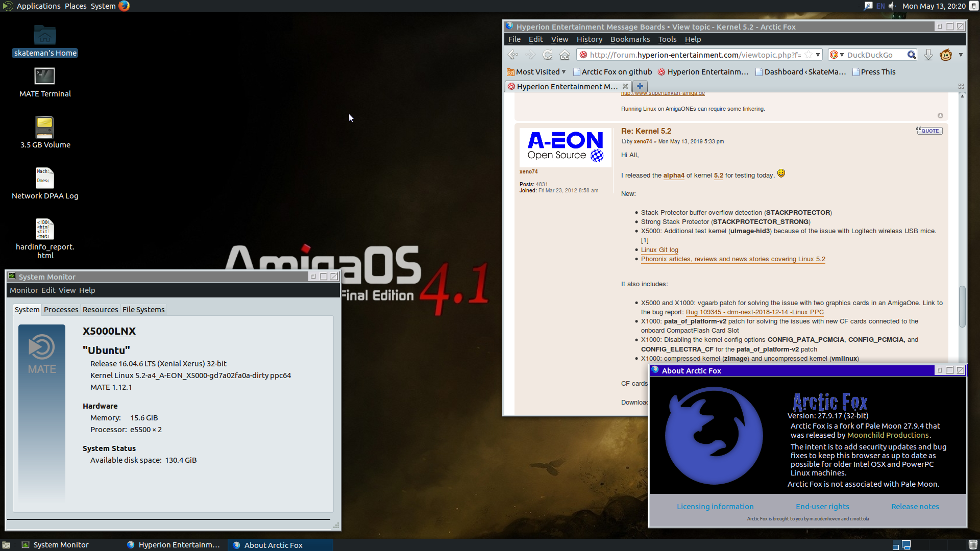Open the Dashboard SkateMan bookmark
Image resolution: width=980 pixels, height=551 pixels.
coord(801,72)
